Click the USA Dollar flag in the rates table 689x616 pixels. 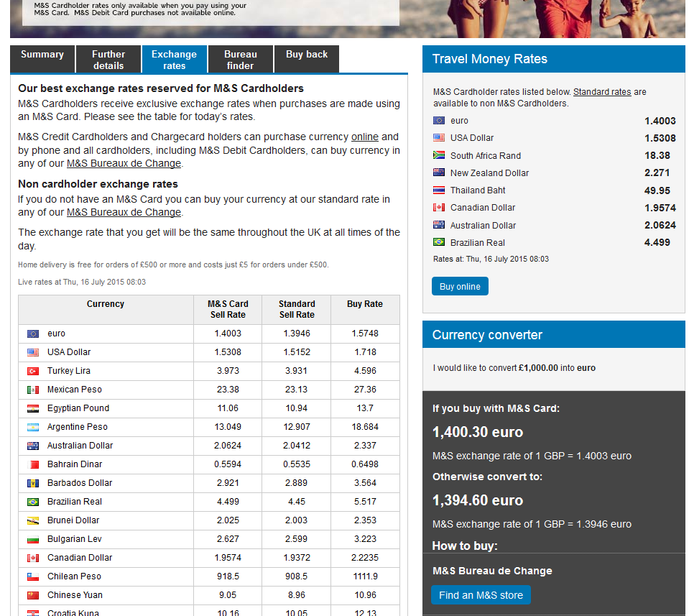[33, 353]
